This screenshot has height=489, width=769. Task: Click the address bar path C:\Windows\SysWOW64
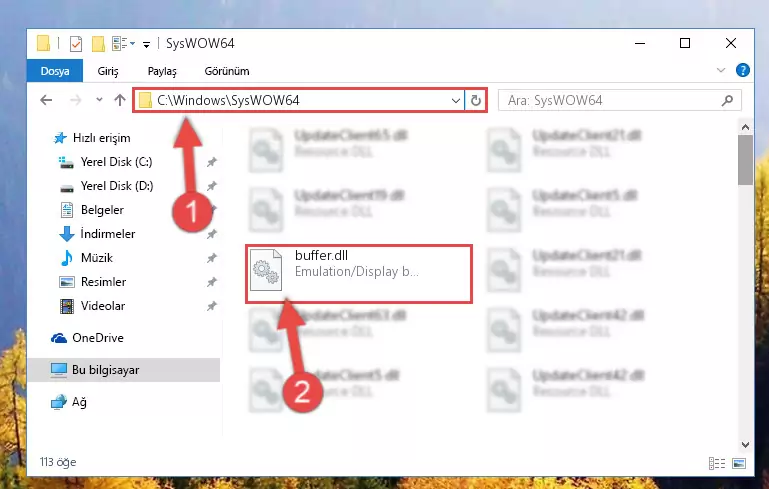click(228, 100)
